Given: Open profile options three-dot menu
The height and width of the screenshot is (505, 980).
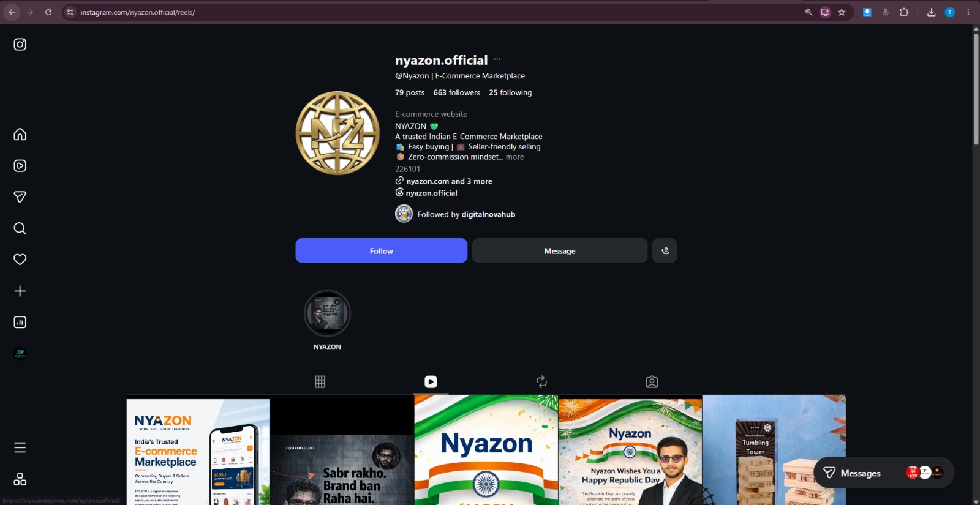Looking at the screenshot, I should click(497, 59).
